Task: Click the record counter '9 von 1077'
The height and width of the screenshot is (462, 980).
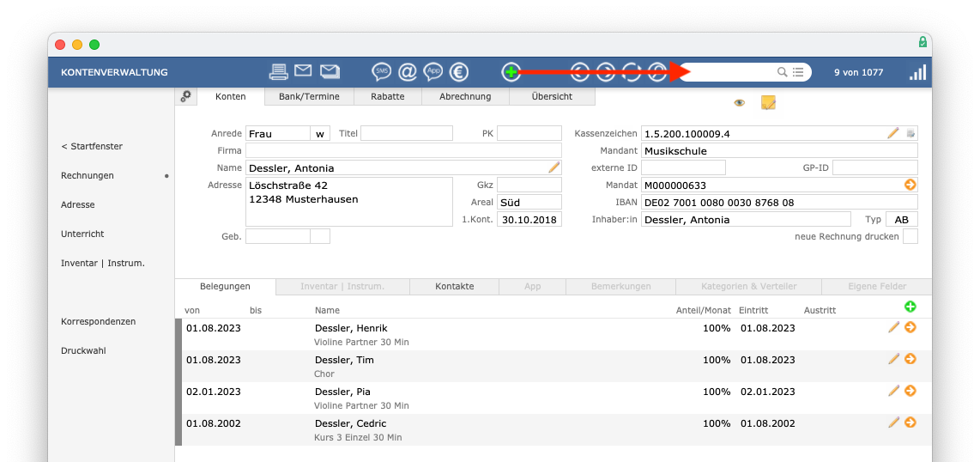Action: coord(859,72)
